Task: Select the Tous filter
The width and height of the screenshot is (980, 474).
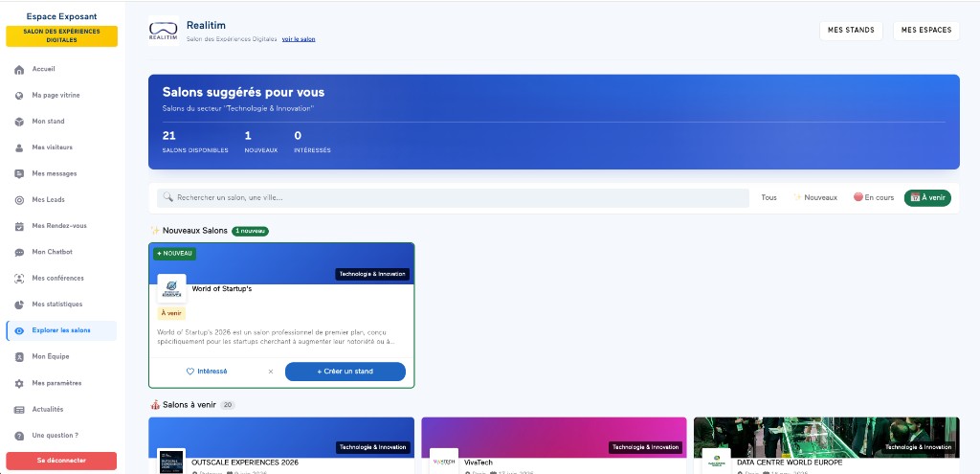Action: point(768,198)
